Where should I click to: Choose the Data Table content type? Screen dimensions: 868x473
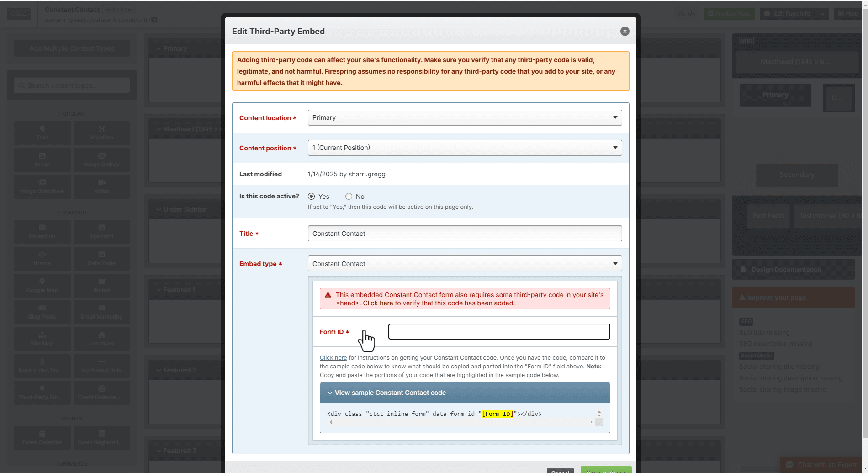tap(101, 259)
